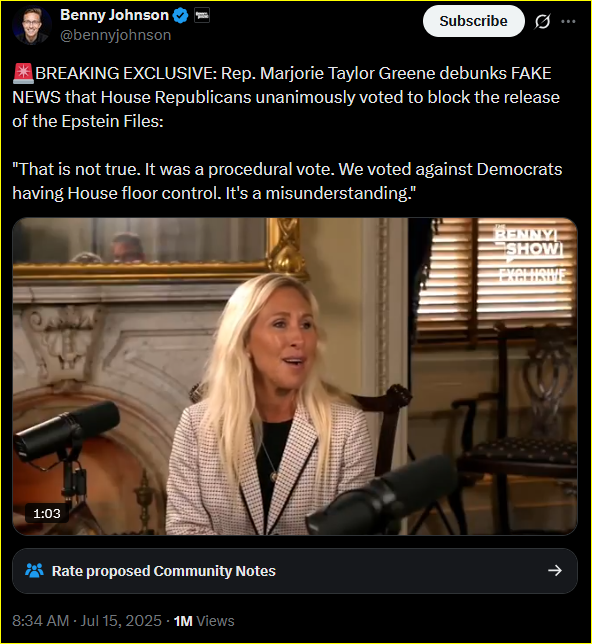The width and height of the screenshot is (592, 644).
Task: Click the red siren emoji in the post
Action: (x=23, y=74)
